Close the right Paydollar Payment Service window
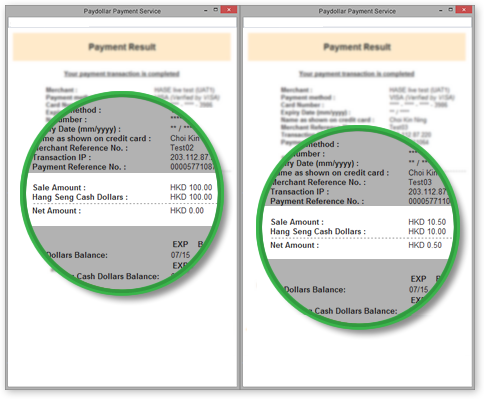This screenshot has width=484, height=399. click(x=464, y=10)
